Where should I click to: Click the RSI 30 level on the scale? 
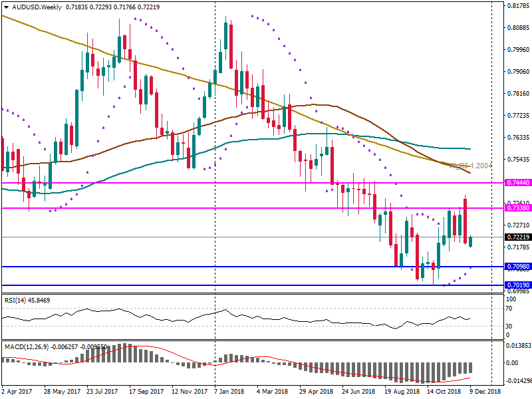pyautogui.click(x=509, y=326)
